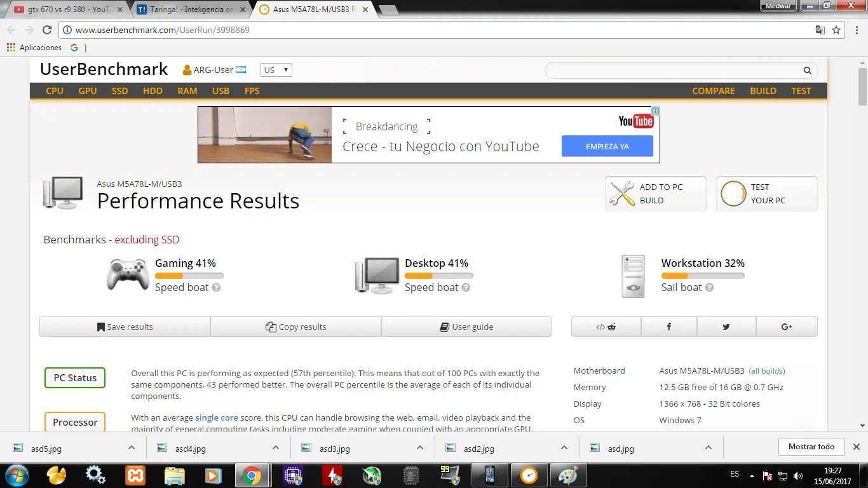This screenshot has height=488, width=868.
Task: Close the downloads bar
Action: pos(856,447)
